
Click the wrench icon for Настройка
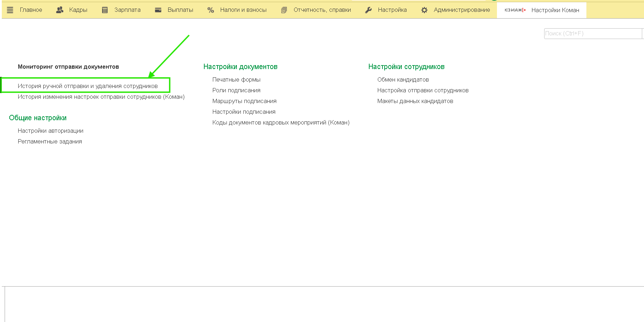pyautogui.click(x=369, y=10)
